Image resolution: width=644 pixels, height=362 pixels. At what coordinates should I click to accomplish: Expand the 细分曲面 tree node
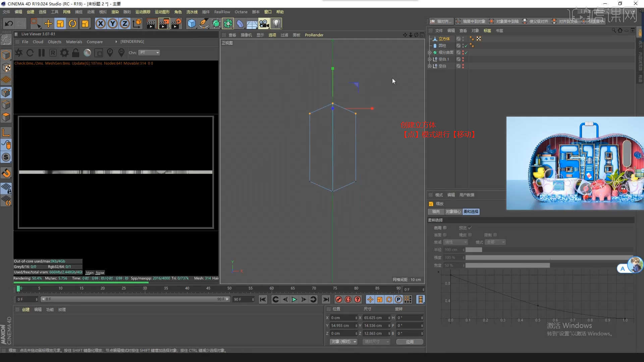pyautogui.click(x=429, y=53)
